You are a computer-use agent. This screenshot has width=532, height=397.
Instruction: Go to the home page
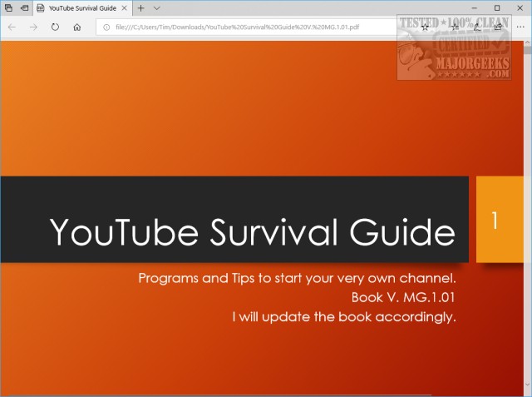pyautogui.click(x=77, y=27)
